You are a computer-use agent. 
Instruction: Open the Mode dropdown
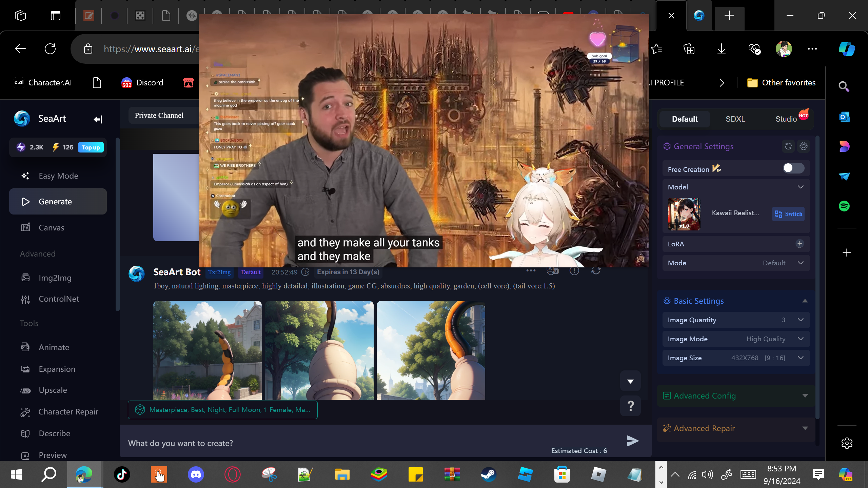point(736,263)
